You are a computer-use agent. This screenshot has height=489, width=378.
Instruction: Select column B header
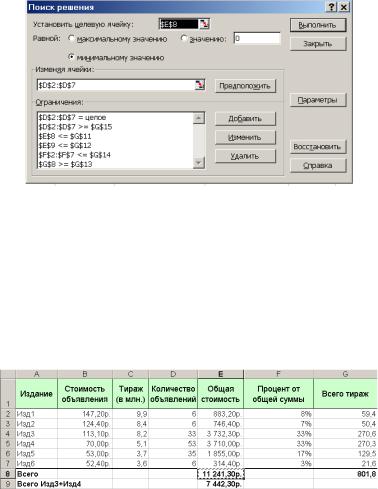tap(85, 374)
